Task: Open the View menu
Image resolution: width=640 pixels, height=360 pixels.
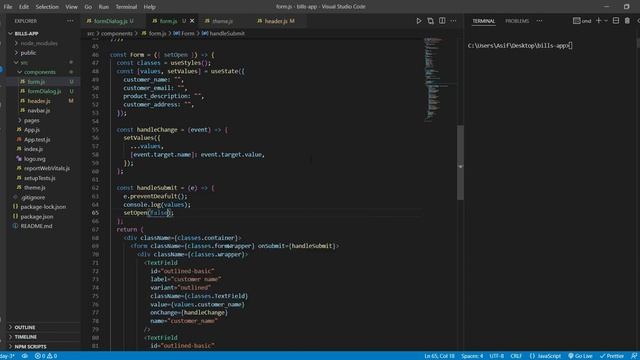Action: (x=71, y=7)
